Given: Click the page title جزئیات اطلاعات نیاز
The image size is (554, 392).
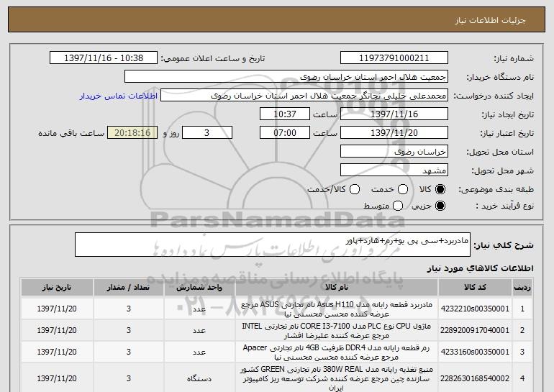Looking at the screenshot, I should pos(490,20).
